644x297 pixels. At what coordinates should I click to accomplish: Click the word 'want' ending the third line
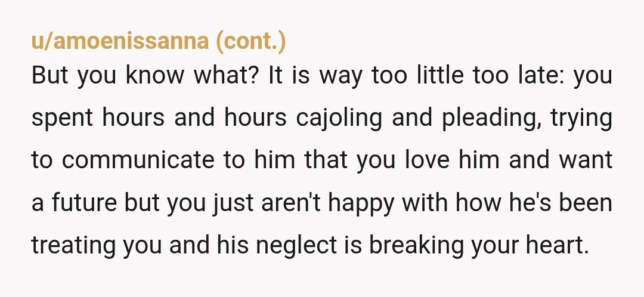click(586, 160)
